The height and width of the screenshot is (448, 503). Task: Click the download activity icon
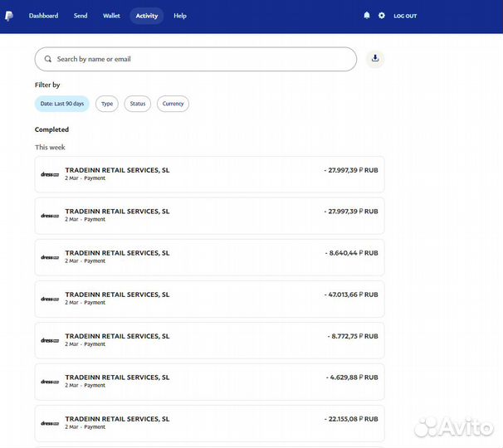point(375,59)
